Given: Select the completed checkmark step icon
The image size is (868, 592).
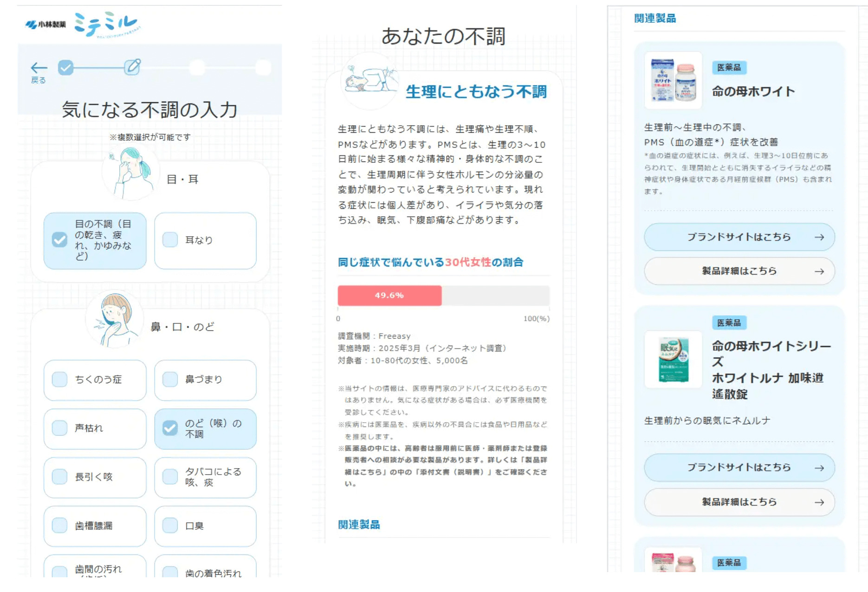Looking at the screenshot, I should 66,68.
